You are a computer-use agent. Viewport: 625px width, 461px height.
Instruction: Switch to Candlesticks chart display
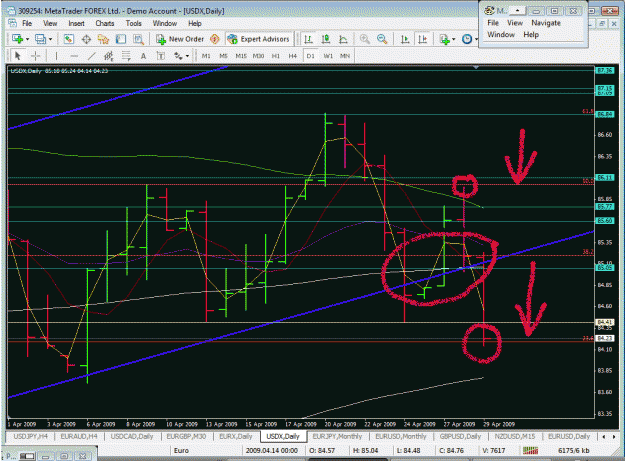[x=326, y=39]
